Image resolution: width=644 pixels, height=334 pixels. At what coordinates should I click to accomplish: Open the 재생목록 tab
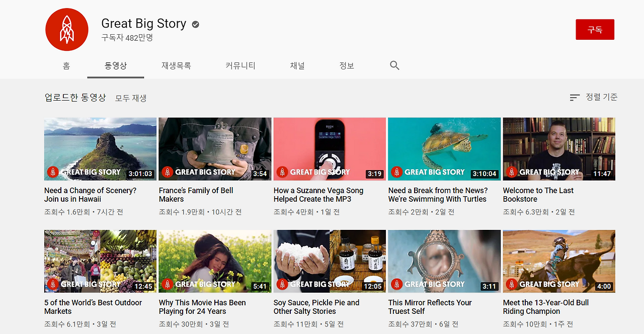[176, 65]
